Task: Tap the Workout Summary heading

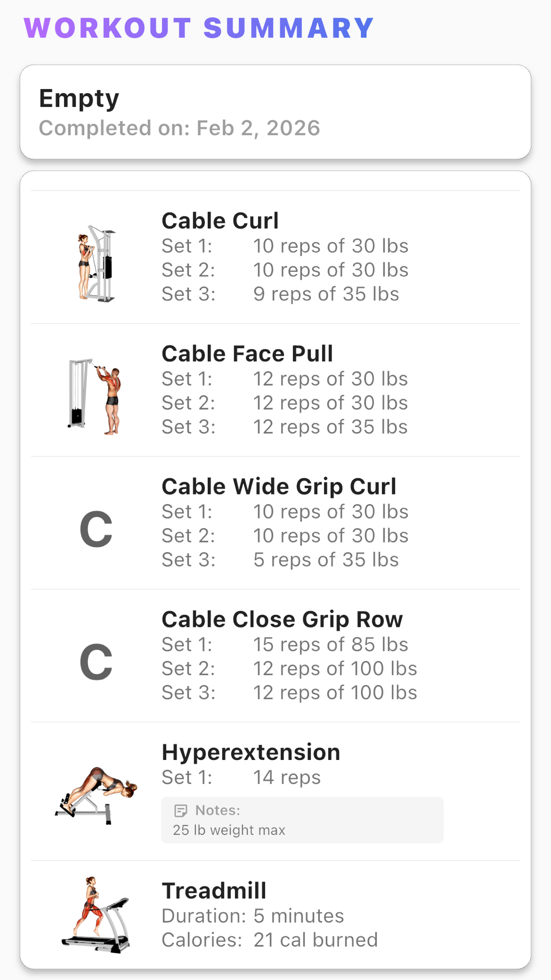Action: coord(199,28)
